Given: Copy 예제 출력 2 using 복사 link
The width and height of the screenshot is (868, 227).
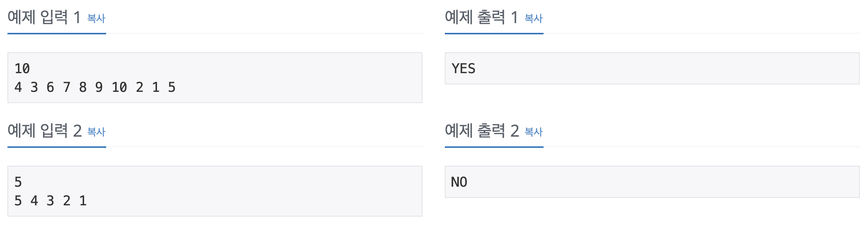Looking at the screenshot, I should click(x=533, y=132).
